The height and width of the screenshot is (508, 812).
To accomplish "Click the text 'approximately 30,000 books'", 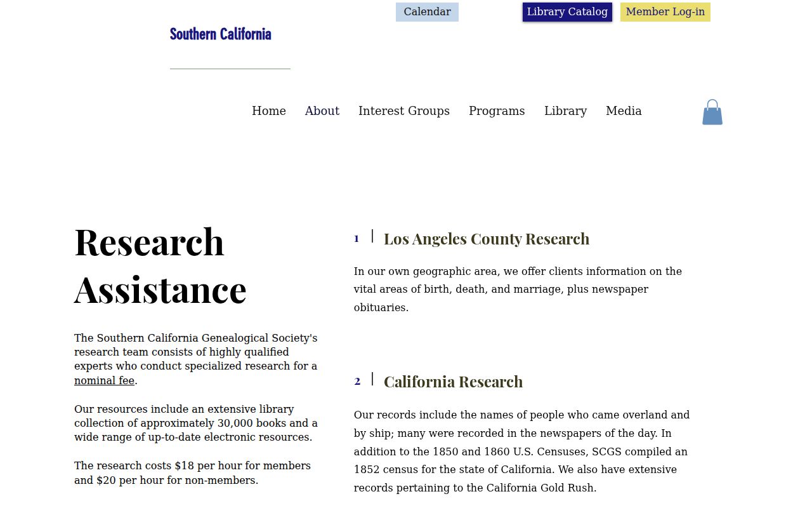I will click(206, 424).
